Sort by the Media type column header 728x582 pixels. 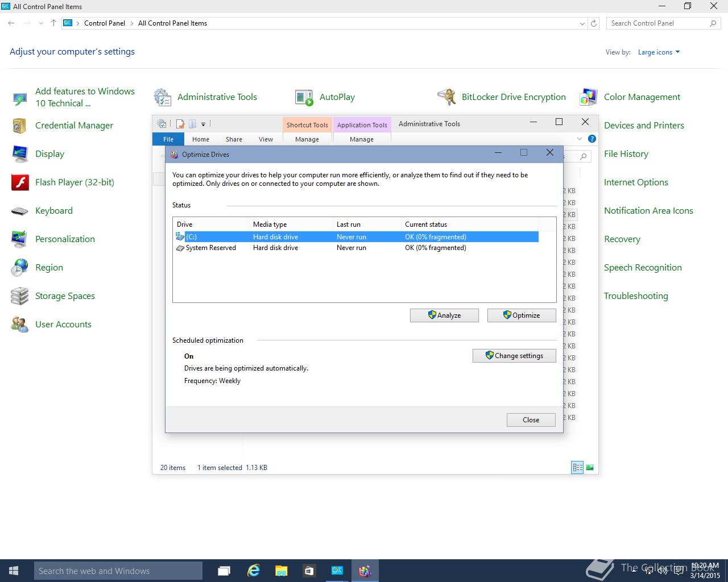291,225
